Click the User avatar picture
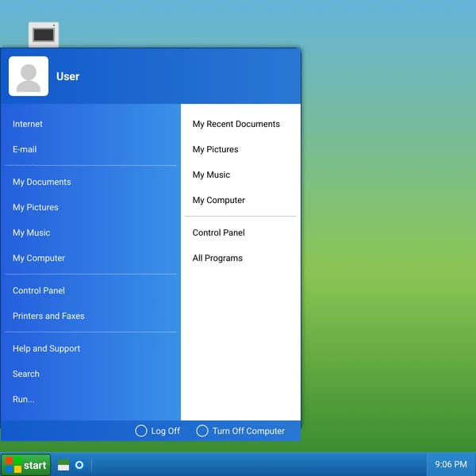Screen dimensions: 476x476 [x=29, y=76]
